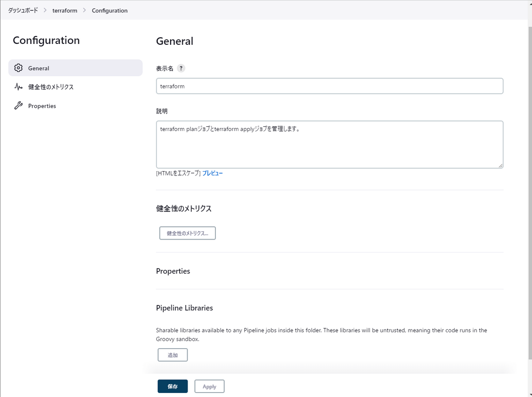Click the Properties section heading
Viewport: 532px width, 397px height.
coord(173,271)
